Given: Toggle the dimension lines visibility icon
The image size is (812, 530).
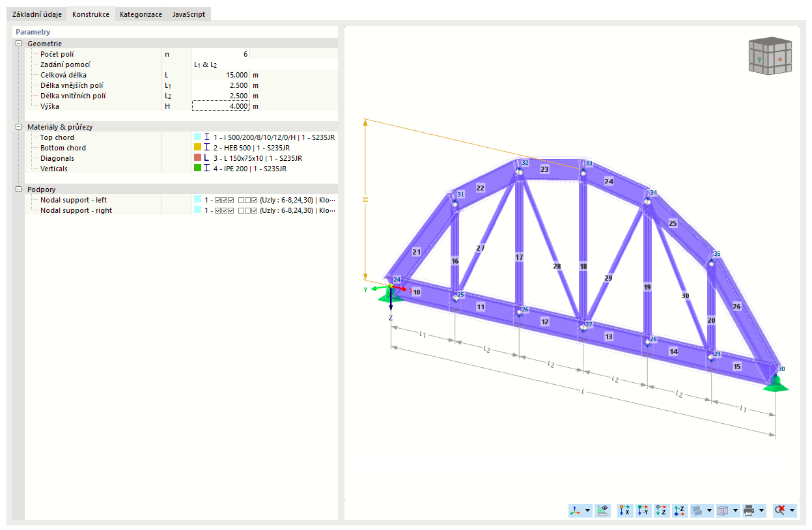Looking at the screenshot, I should tap(603, 510).
